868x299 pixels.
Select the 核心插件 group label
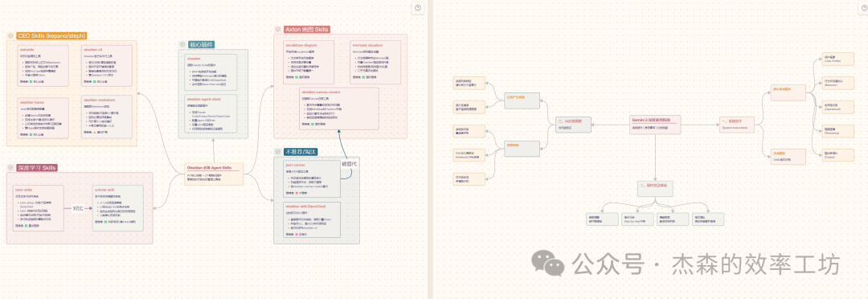click(x=202, y=44)
